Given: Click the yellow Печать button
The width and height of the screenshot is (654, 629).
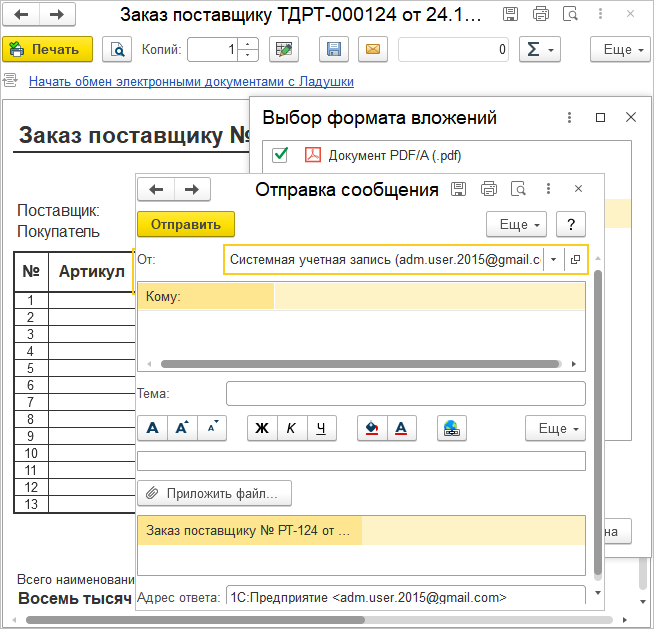Looking at the screenshot, I should pos(47,49).
